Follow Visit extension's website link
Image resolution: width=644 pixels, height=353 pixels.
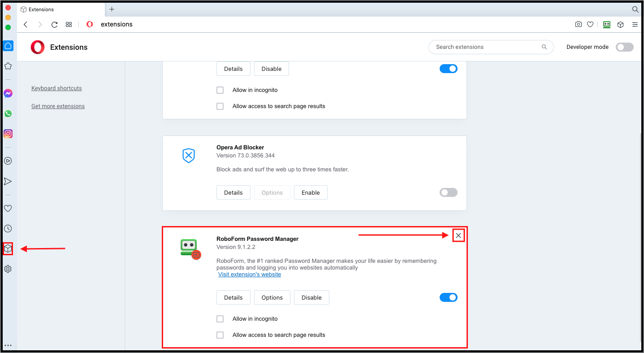click(x=250, y=274)
